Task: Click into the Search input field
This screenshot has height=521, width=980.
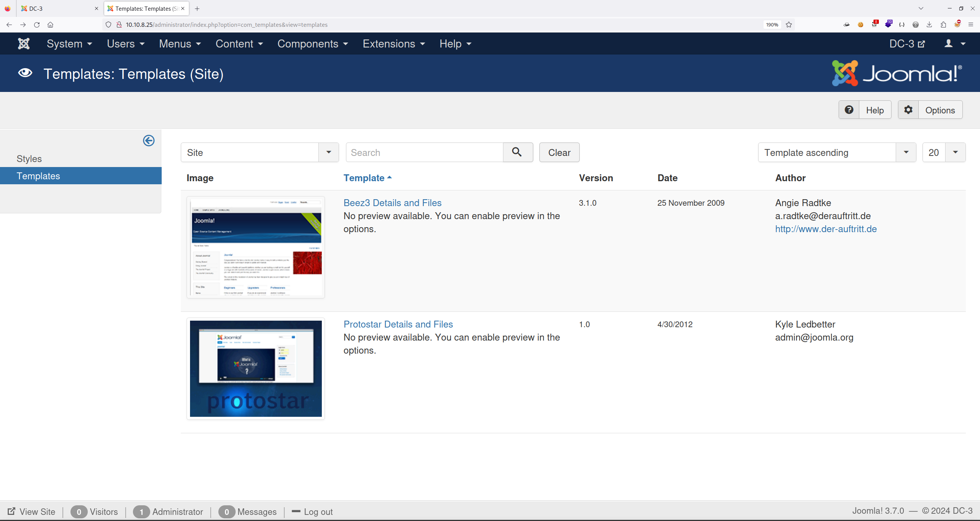Action: point(424,152)
